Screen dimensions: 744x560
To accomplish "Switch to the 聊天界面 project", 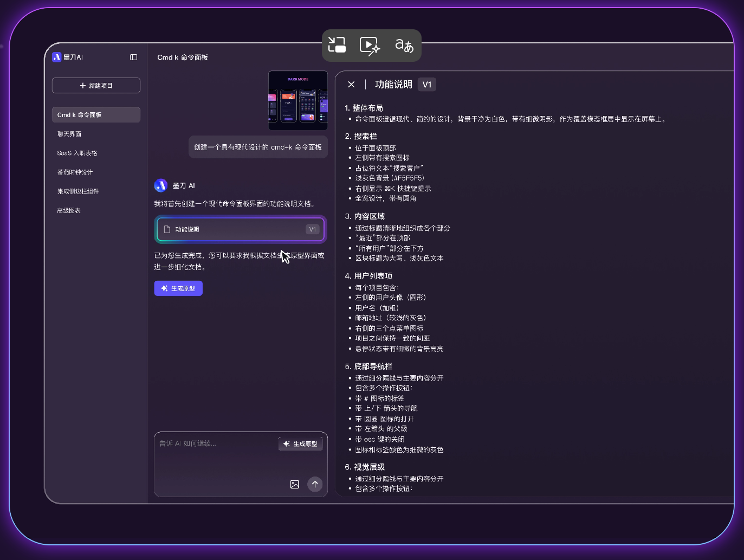I will [x=69, y=133].
